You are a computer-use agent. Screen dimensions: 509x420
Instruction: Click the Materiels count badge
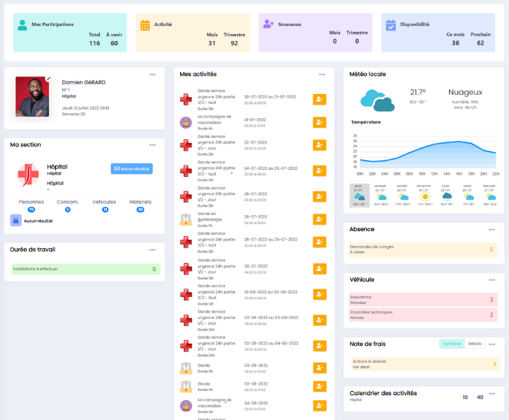click(x=140, y=210)
